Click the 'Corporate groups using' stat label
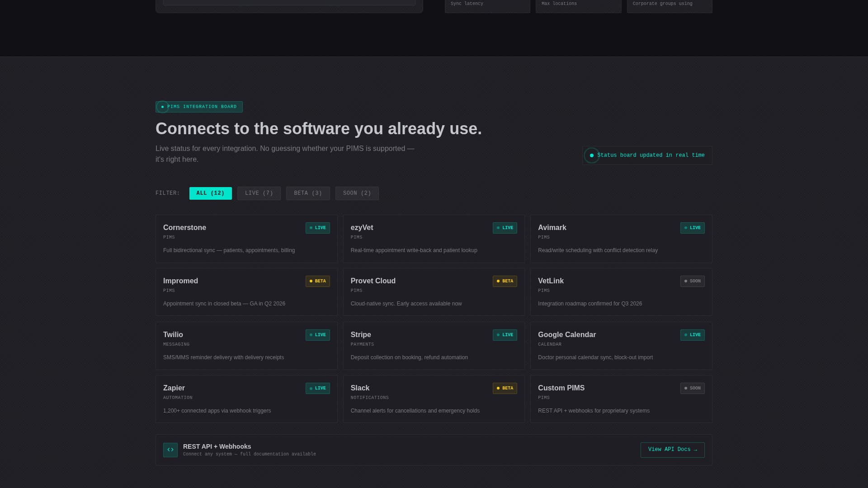Screen dimensions: 868x488 pos(662,4)
